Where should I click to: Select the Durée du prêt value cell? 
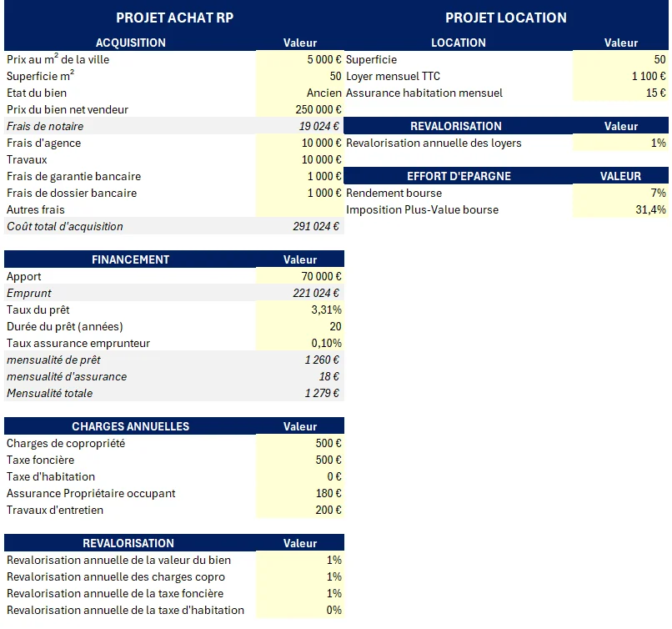[300, 326]
